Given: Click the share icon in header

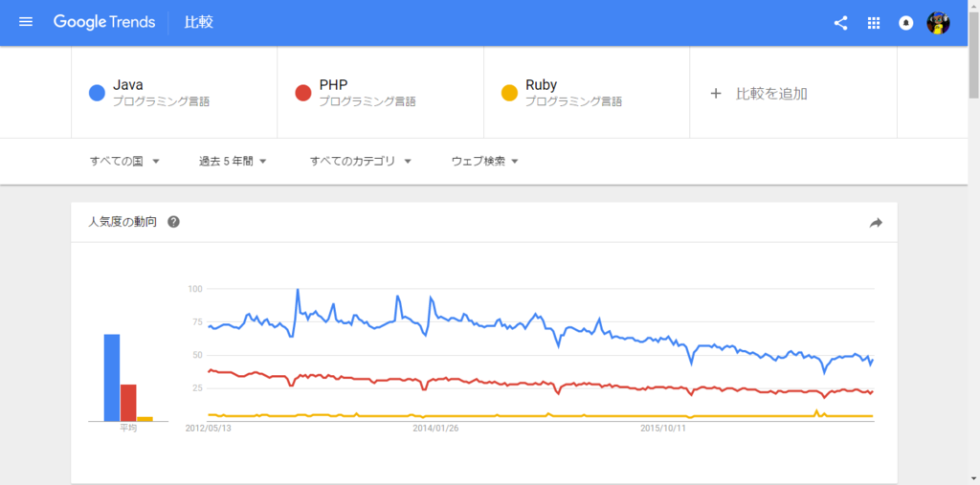Looking at the screenshot, I should click(x=840, y=23).
